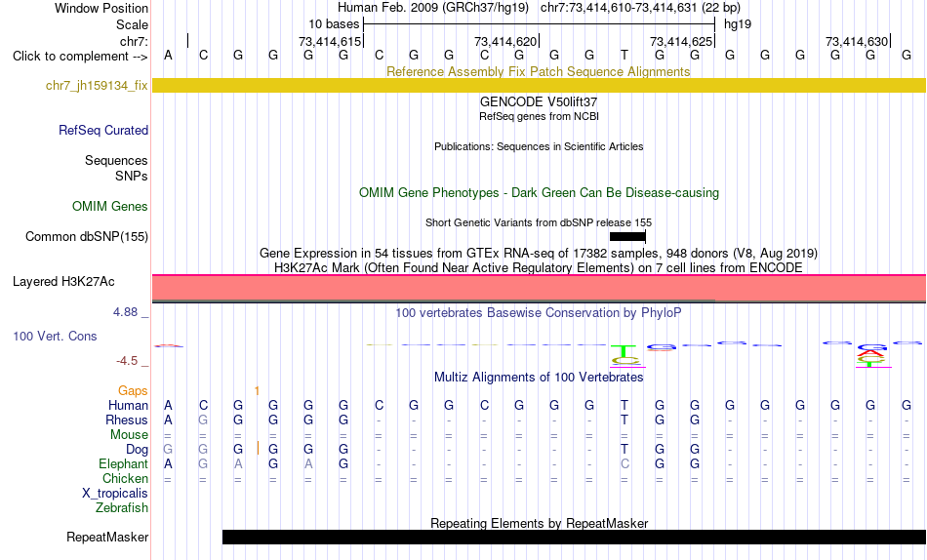Click 'RefSeq genes from NCBI' title
Screen dimensions: 927x560
[x=539, y=116]
